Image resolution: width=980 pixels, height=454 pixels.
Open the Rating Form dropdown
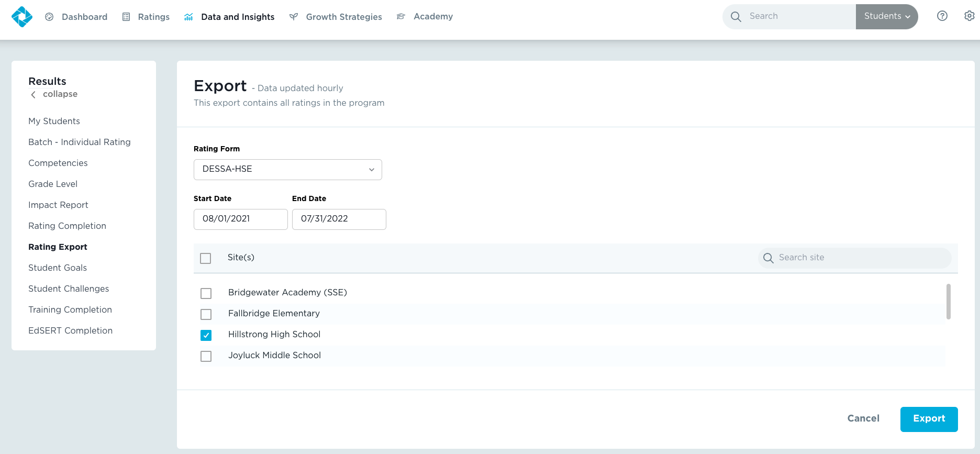coord(288,170)
